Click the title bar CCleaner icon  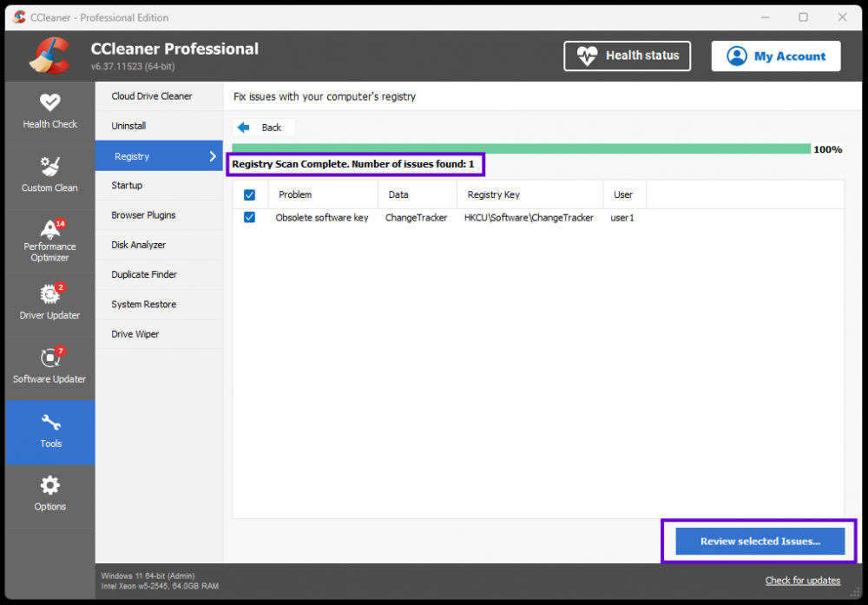pyautogui.click(x=19, y=17)
